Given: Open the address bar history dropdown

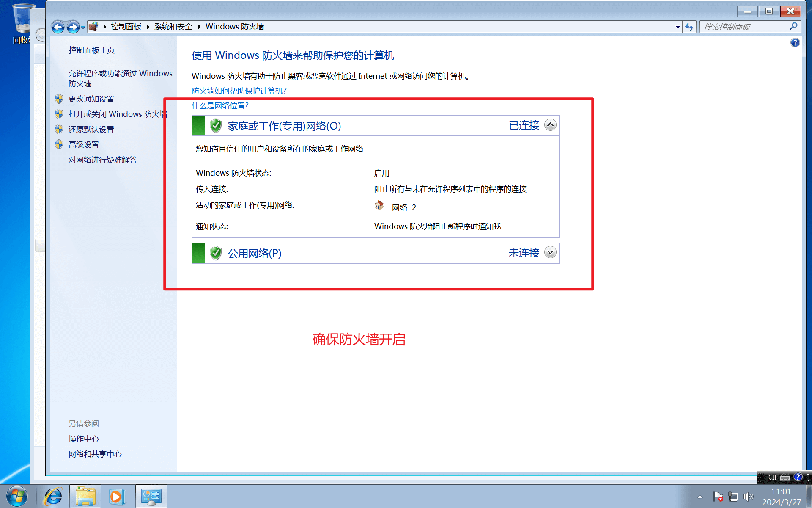Looking at the screenshot, I should 678,27.
